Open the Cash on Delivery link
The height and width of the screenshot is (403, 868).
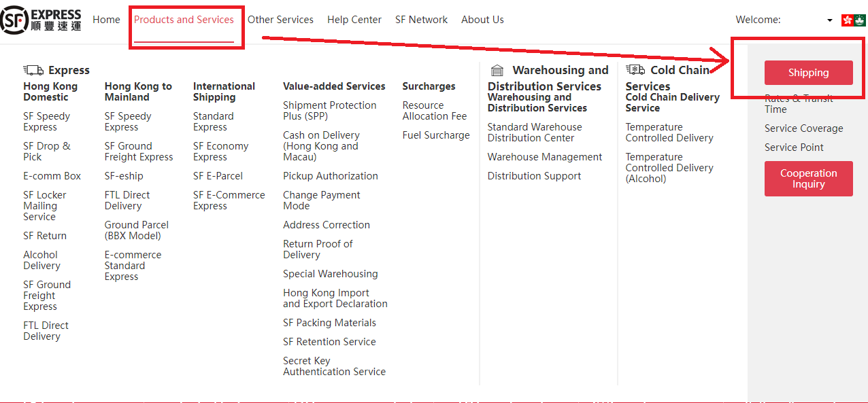[321, 146]
